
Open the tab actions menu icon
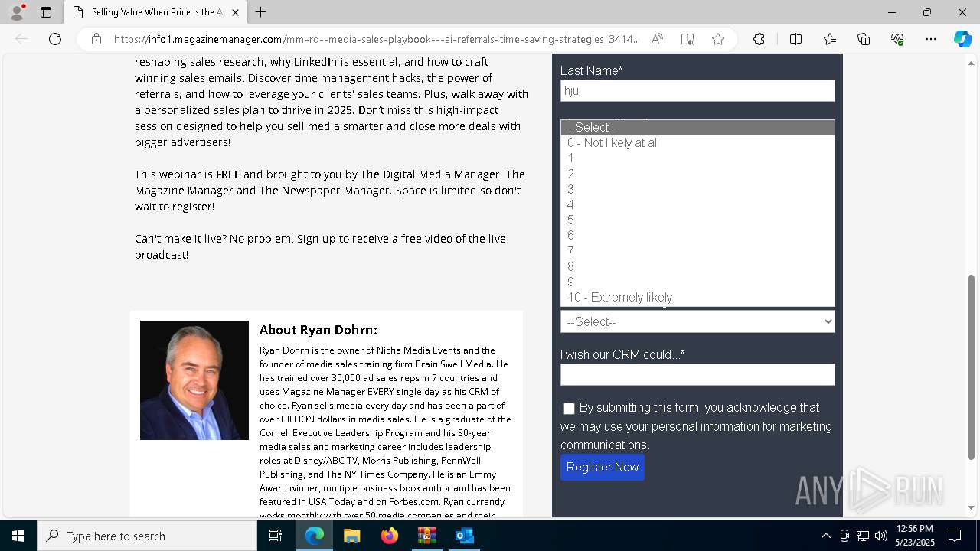click(46, 12)
